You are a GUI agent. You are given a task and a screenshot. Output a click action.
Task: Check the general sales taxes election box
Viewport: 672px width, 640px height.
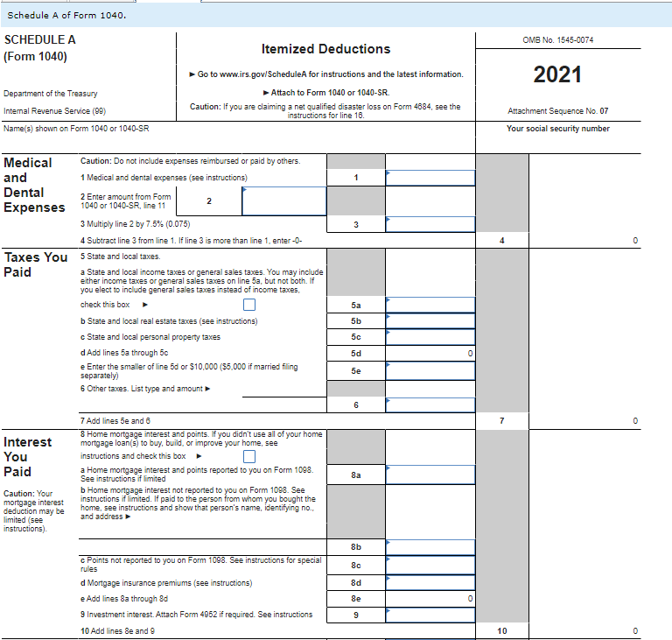point(249,305)
